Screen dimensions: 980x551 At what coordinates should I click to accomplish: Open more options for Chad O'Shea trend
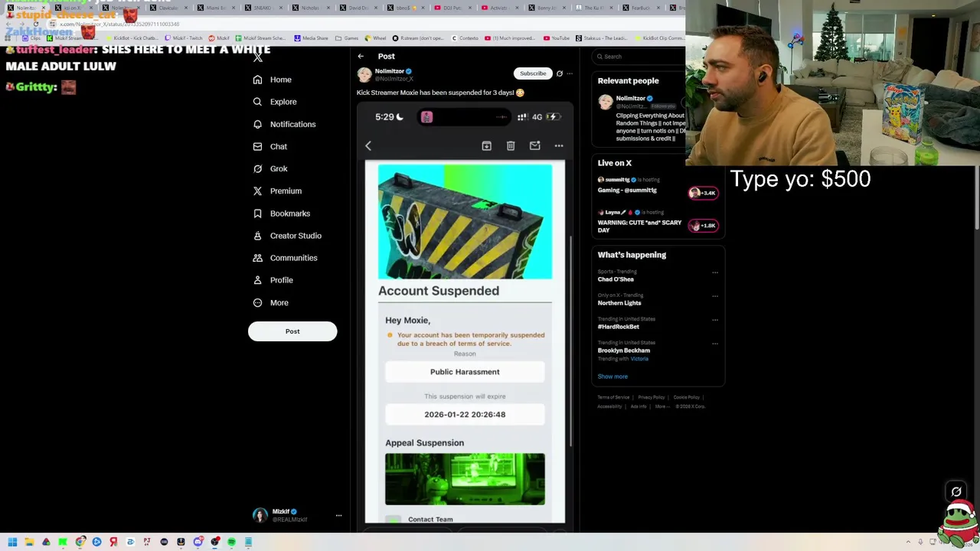click(x=715, y=272)
